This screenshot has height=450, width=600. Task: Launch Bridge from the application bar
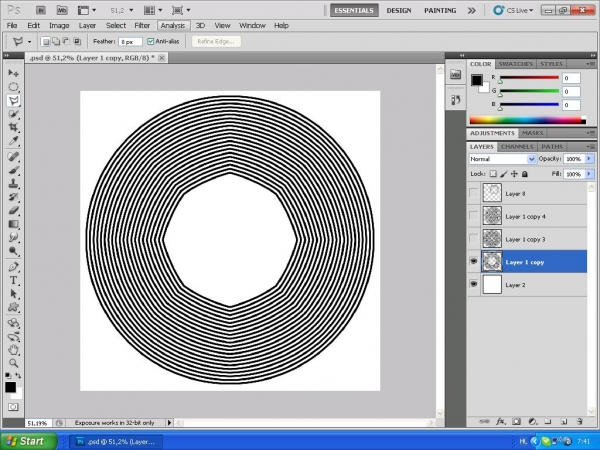pyautogui.click(x=41, y=10)
